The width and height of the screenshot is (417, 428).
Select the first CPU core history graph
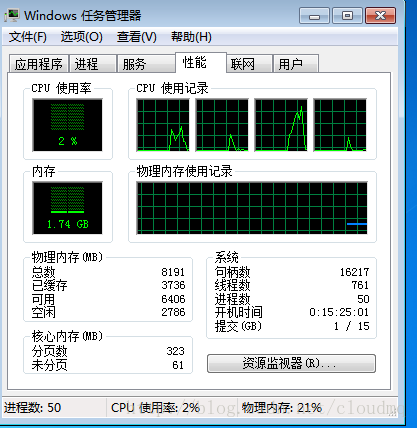pyautogui.click(x=163, y=125)
